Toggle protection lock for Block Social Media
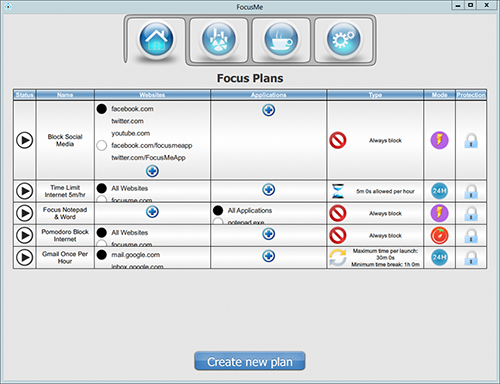Image resolution: width=500 pixels, height=384 pixels. click(471, 140)
